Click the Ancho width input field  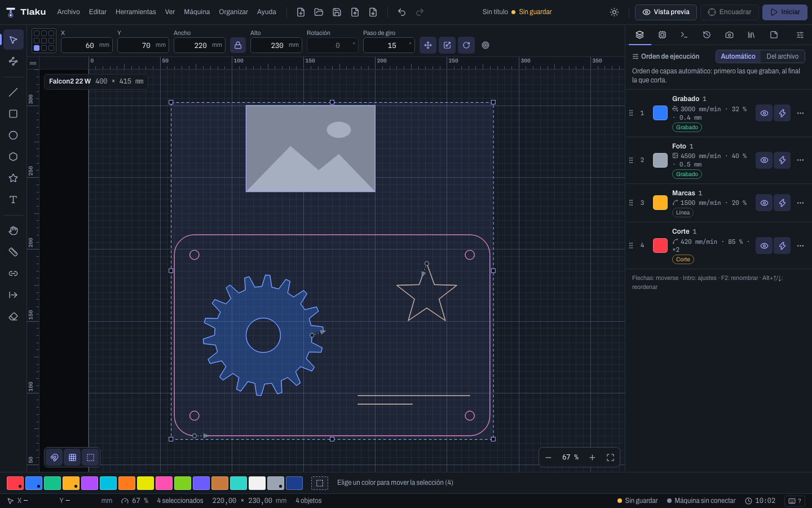coord(200,45)
